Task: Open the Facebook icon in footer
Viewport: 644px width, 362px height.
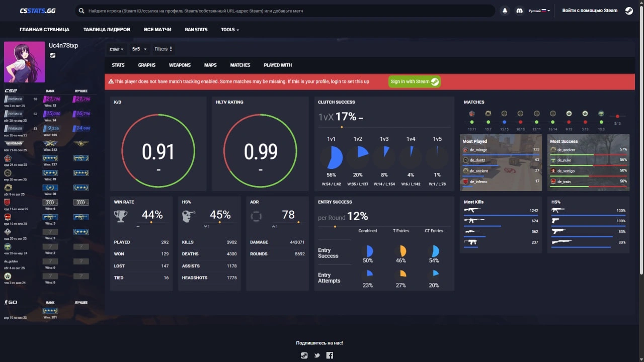Action: (330, 355)
